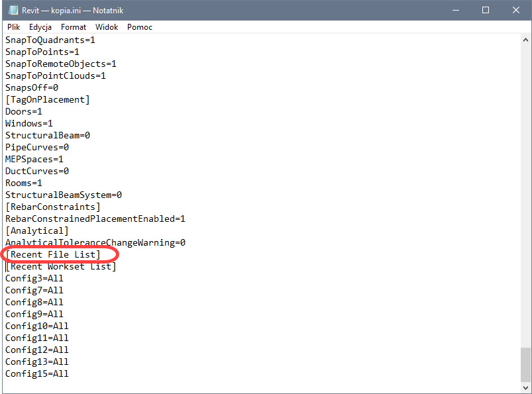Click the vertical scrollbar thumb
The height and width of the screenshot is (394, 532).
pos(525,364)
